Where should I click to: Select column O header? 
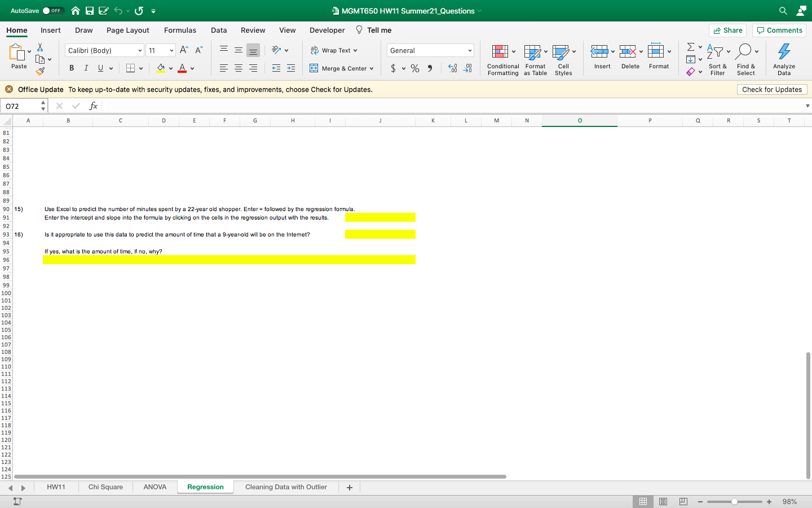click(x=580, y=120)
